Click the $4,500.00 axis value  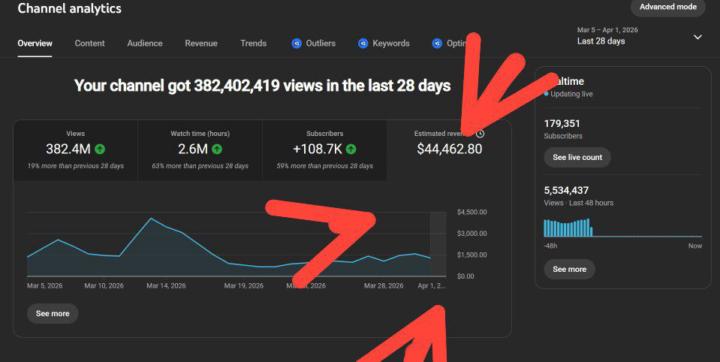point(472,212)
